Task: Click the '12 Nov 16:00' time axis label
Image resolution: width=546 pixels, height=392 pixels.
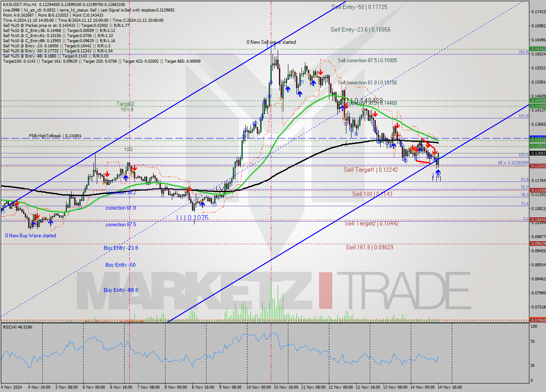Action: click(368, 387)
